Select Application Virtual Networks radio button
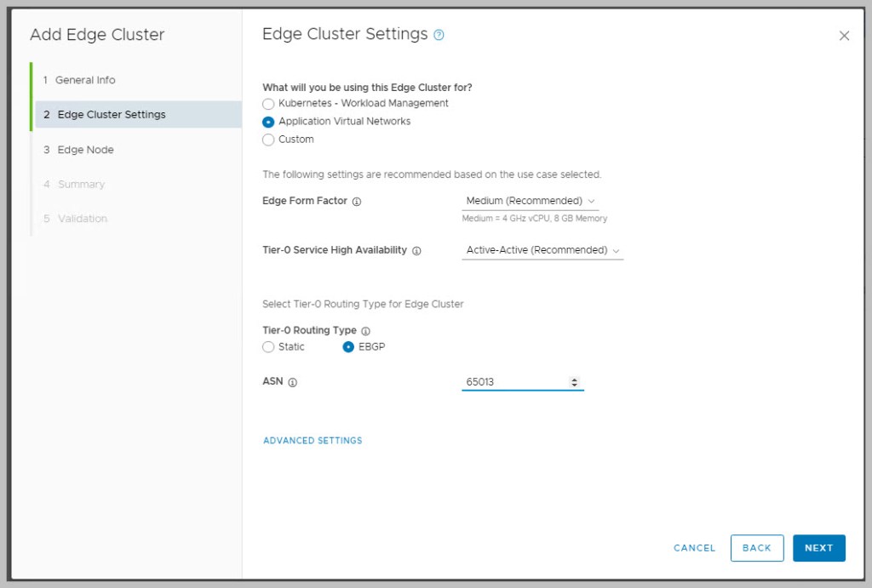The image size is (872, 588). [268, 122]
